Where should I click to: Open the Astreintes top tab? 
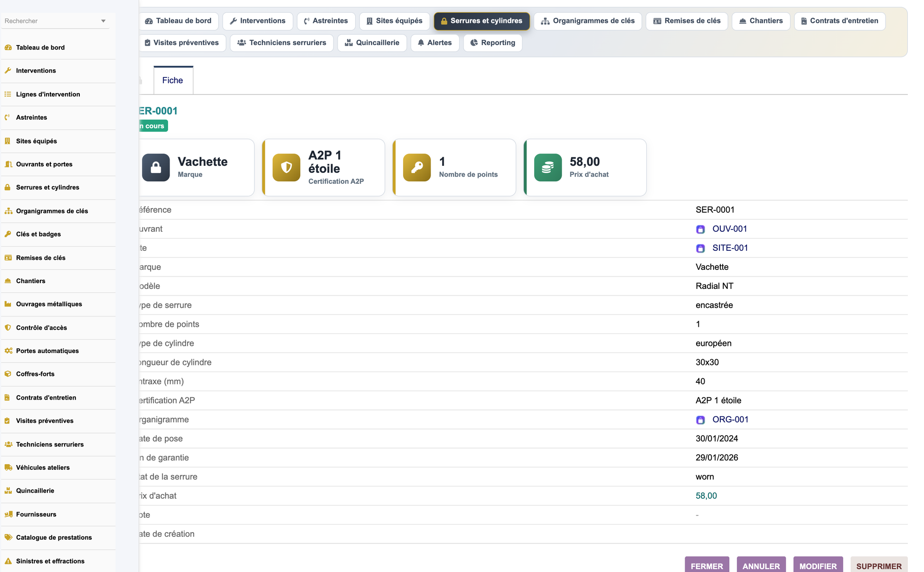click(326, 21)
